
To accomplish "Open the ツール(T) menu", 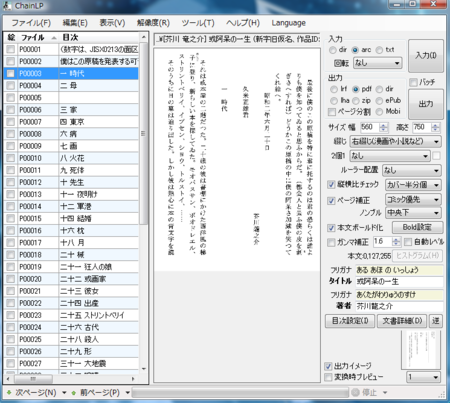I will click(198, 23).
